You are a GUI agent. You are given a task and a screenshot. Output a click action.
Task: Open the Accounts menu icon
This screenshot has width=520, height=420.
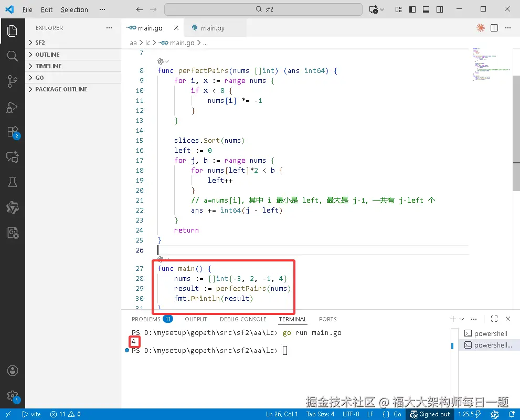12,371
